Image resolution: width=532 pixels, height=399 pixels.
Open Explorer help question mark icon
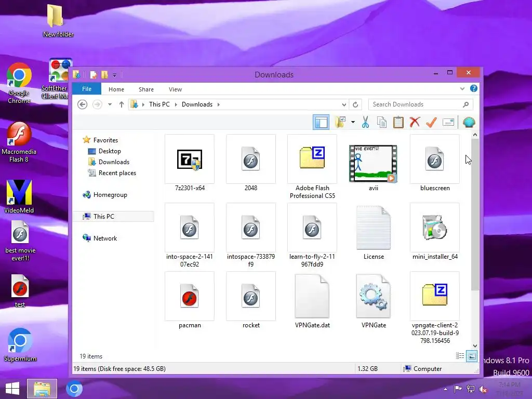pyautogui.click(x=474, y=88)
